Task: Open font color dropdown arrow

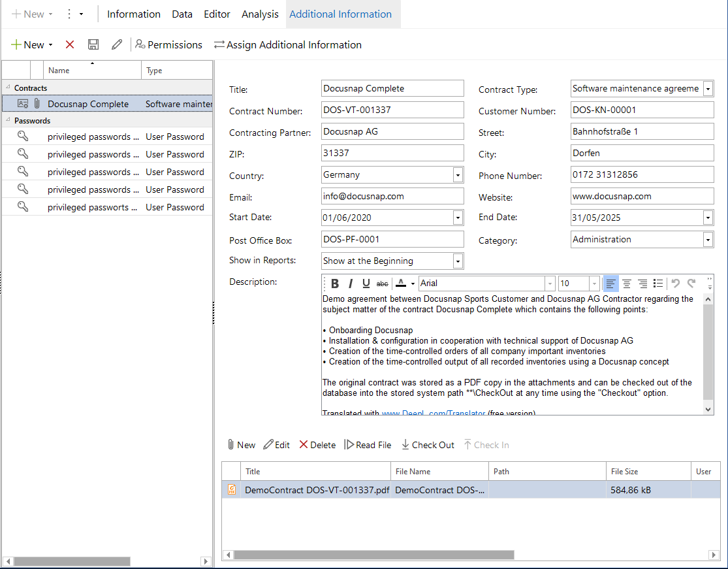Action: tap(413, 284)
